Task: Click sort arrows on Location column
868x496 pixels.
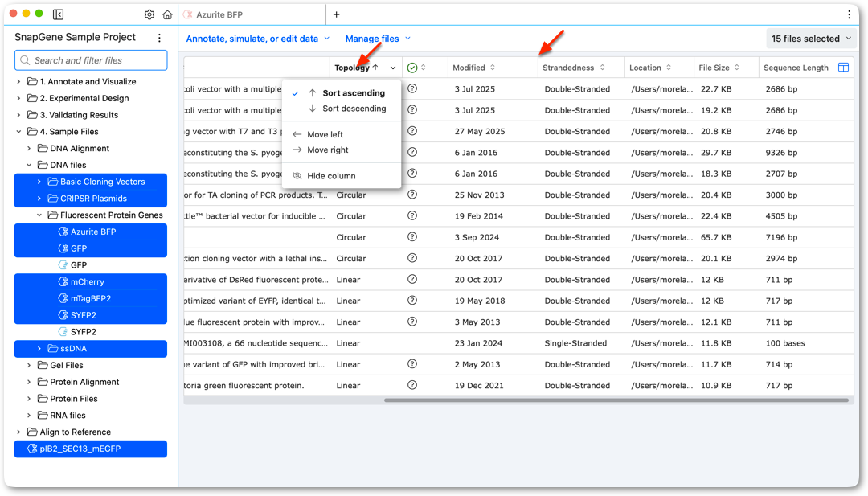Action: tap(669, 68)
